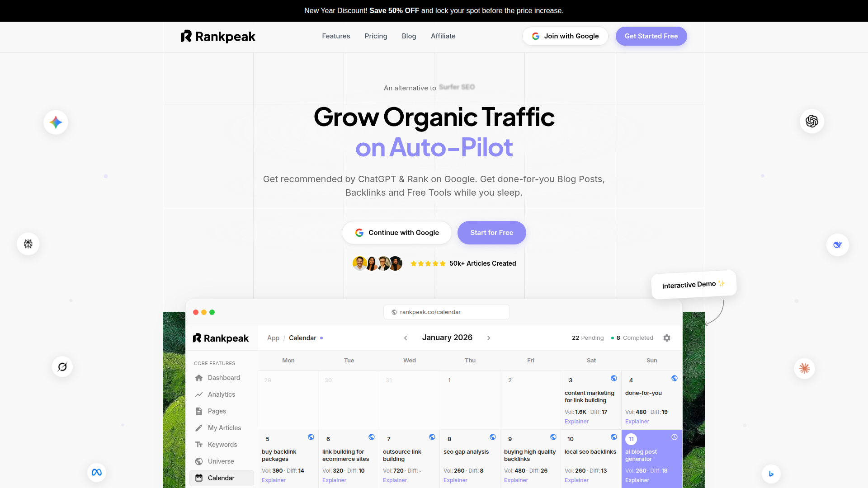Click the Rankpeak logo in the navbar
Screen dimensions: 868x488
pyautogui.click(x=217, y=36)
